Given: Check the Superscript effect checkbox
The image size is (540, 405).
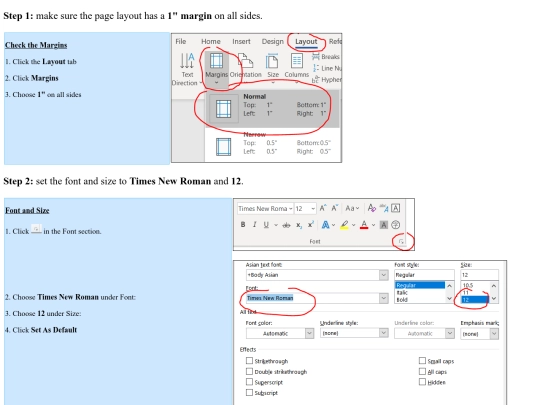Looking at the screenshot, I should pyautogui.click(x=249, y=382).
